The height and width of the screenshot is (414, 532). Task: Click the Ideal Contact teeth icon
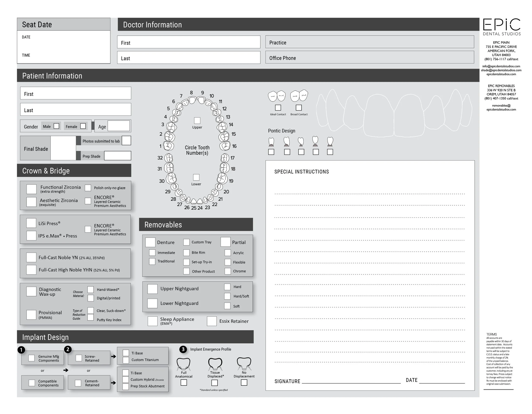(277, 96)
